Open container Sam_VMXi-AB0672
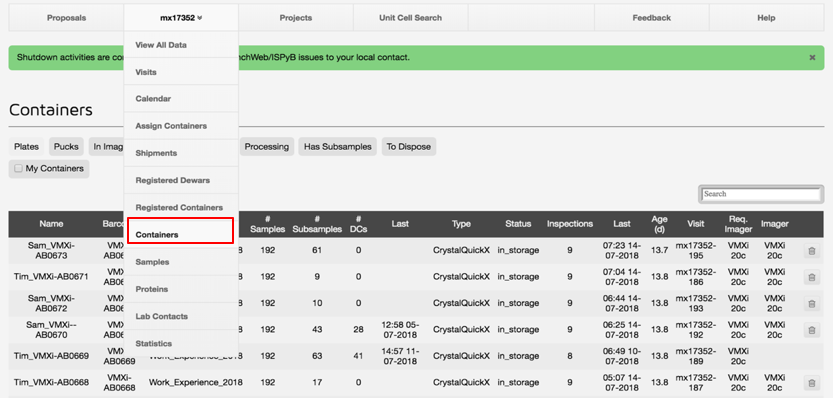This screenshot has width=833, height=398. pyautogui.click(x=52, y=303)
